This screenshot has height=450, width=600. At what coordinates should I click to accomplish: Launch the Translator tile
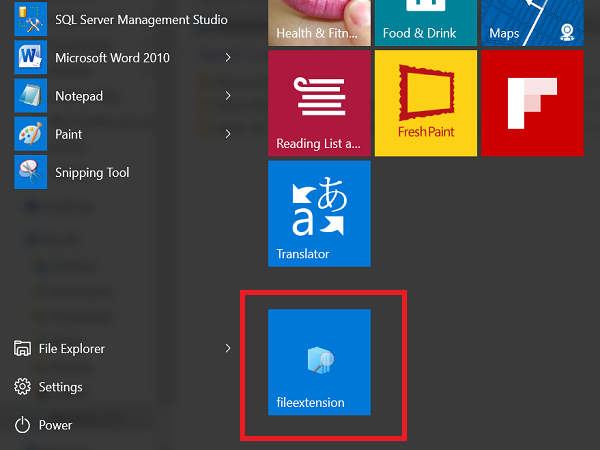(x=319, y=213)
